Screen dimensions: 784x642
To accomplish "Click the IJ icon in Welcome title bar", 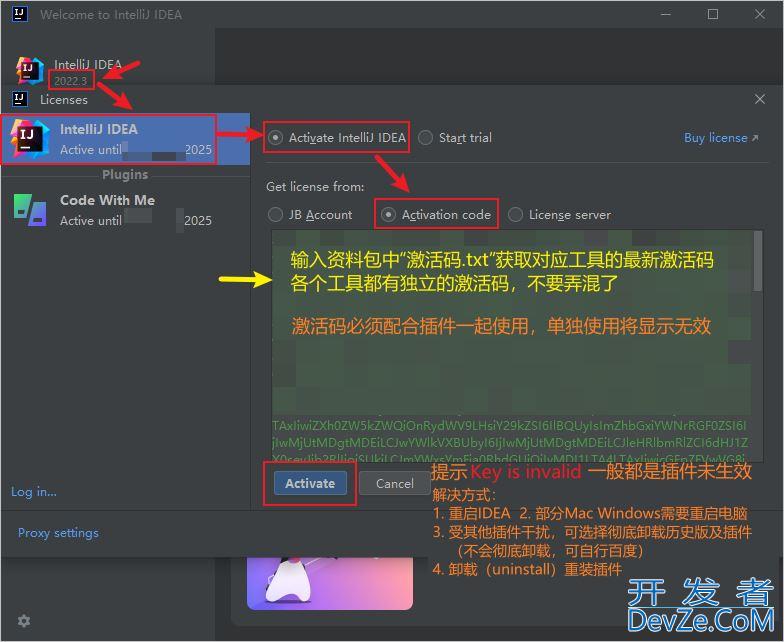I will tap(19, 14).
